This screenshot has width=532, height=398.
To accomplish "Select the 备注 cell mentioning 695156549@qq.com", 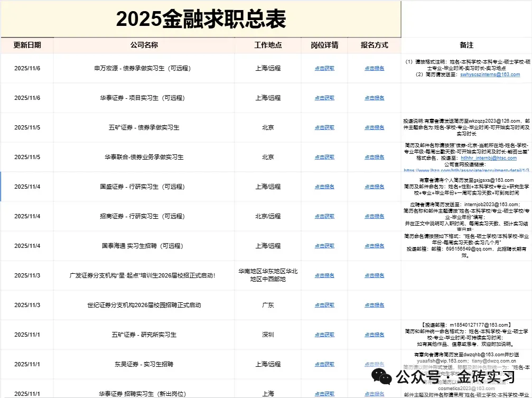I will coord(466,246).
